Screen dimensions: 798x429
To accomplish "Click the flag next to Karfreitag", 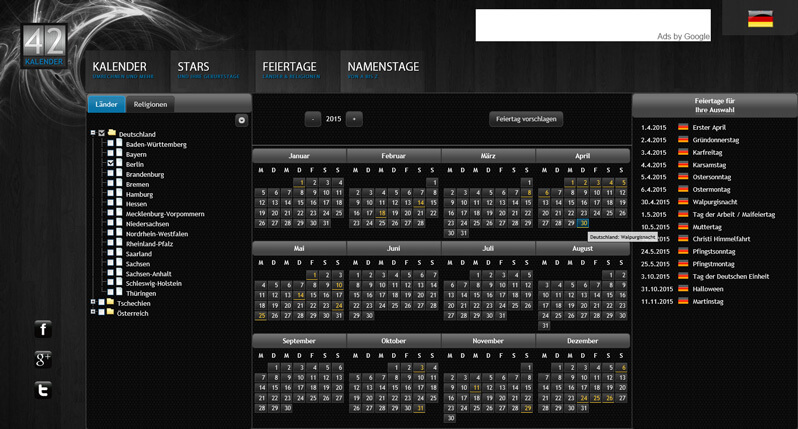I will pos(683,152).
